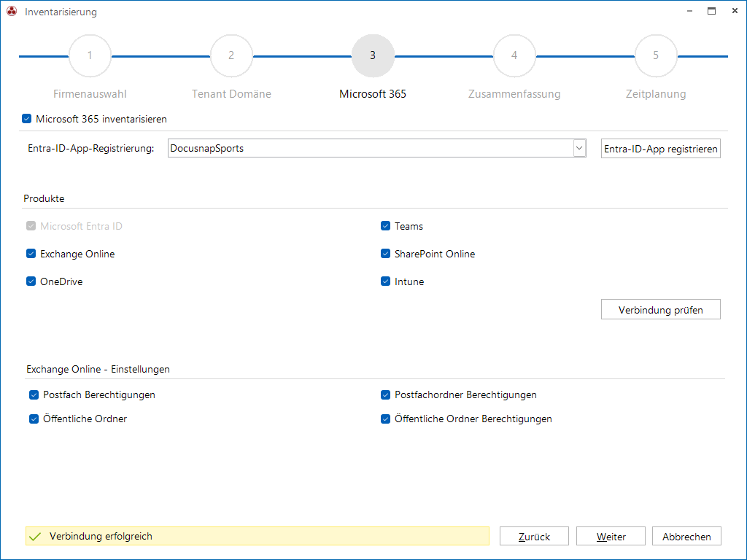Click the disabled Microsoft Entra ID checkbox
747x560 pixels.
(x=31, y=226)
